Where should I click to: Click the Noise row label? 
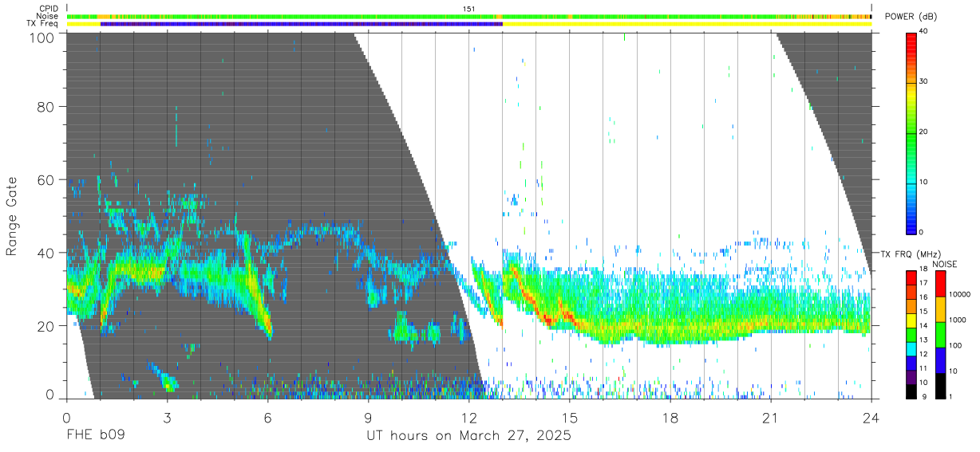pyautogui.click(x=47, y=16)
